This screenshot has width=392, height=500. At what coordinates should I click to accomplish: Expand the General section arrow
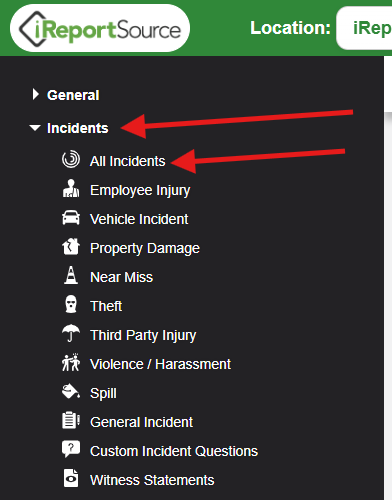[x=35, y=94]
